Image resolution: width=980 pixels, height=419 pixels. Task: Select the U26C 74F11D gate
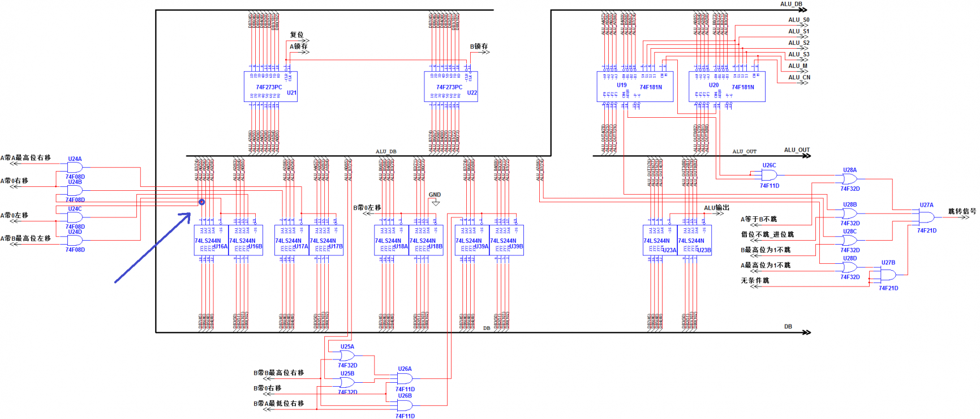coord(769,175)
